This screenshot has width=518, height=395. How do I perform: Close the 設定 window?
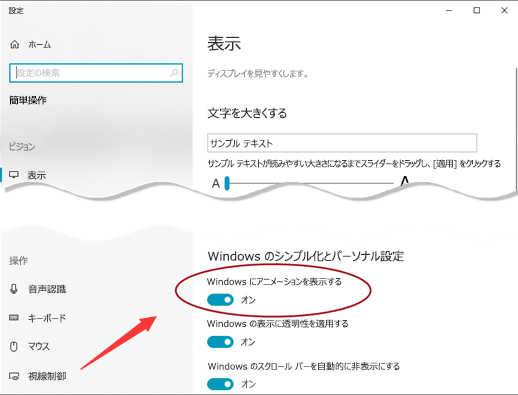504,11
